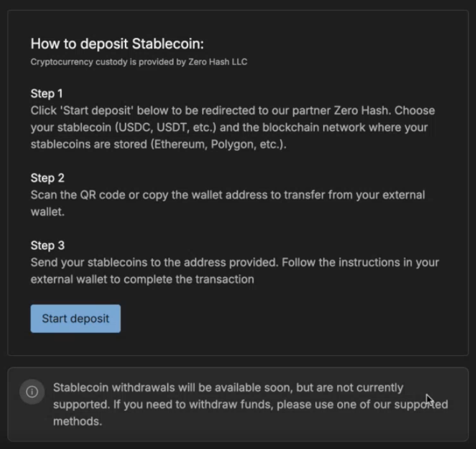Click the circled info icon in the notice banner
Image resolution: width=476 pixels, height=449 pixels.
point(32,391)
